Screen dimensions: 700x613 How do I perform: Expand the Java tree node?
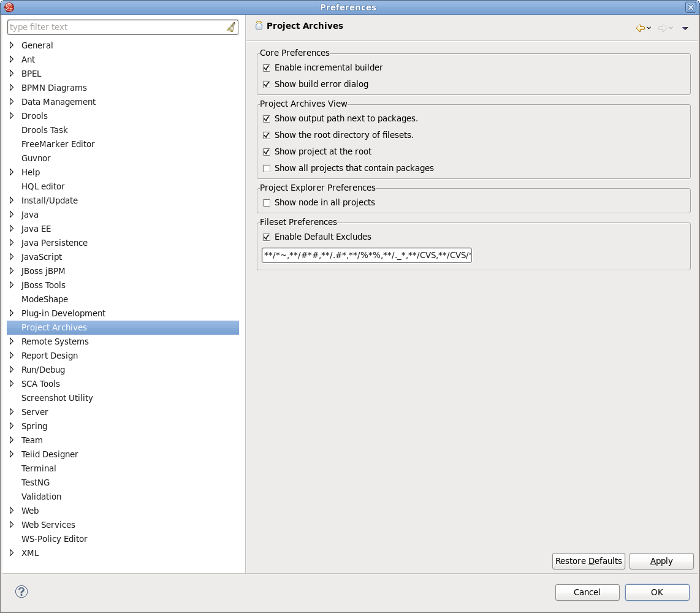[11, 215]
